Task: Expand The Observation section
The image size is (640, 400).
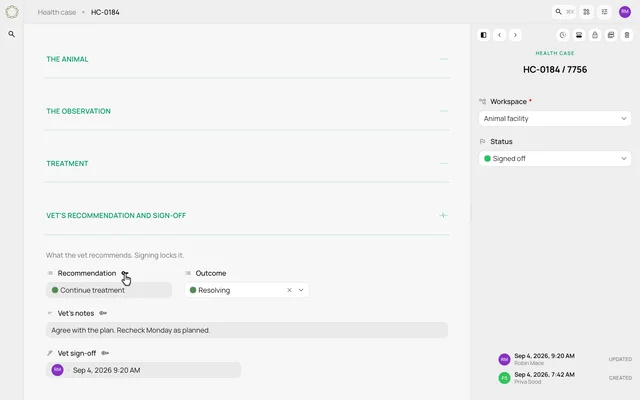Action: coord(444,111)
